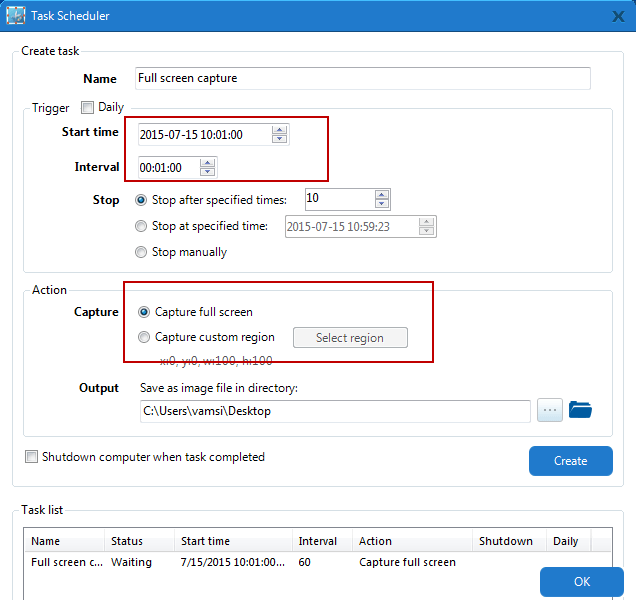This screenshot has width=636, height=600.
Task: Click the Interval column header
Action: [322, 541]
